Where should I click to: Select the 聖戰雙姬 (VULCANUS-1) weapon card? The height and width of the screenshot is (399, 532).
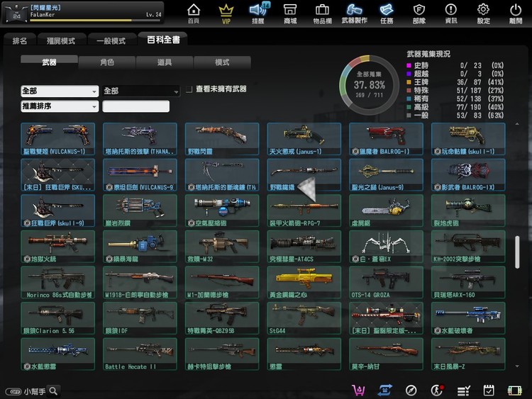pos(57,139)
